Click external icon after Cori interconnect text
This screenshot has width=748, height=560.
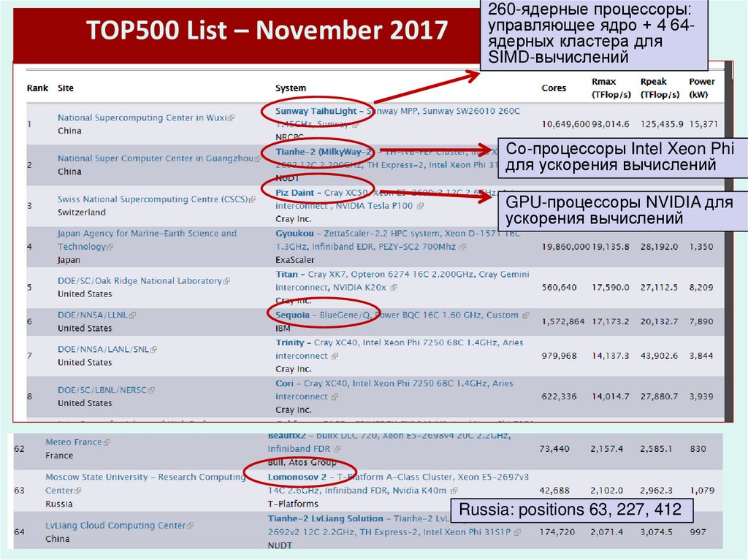coord(335,397)
